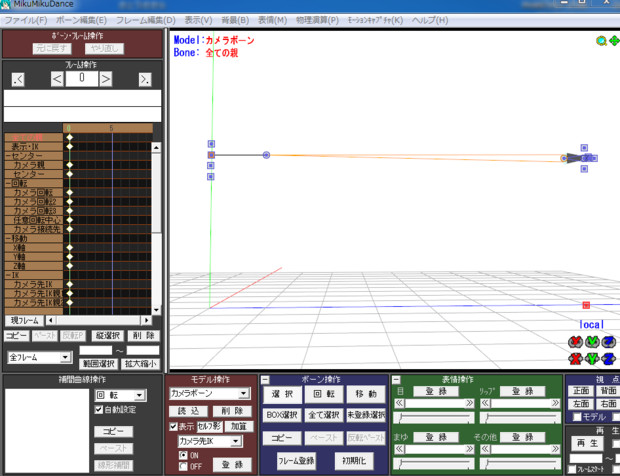Image resolution: width=620 pixels, height=476 pixels.
Task: Toggle the 表示 checkbox in model panel
Action: (x=172, y=426)
